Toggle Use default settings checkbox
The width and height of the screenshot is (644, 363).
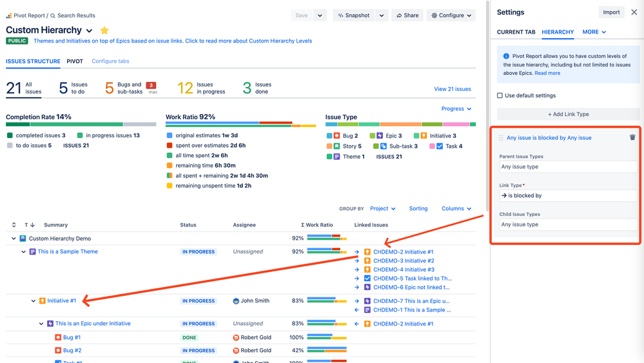[x=500, y=95]
